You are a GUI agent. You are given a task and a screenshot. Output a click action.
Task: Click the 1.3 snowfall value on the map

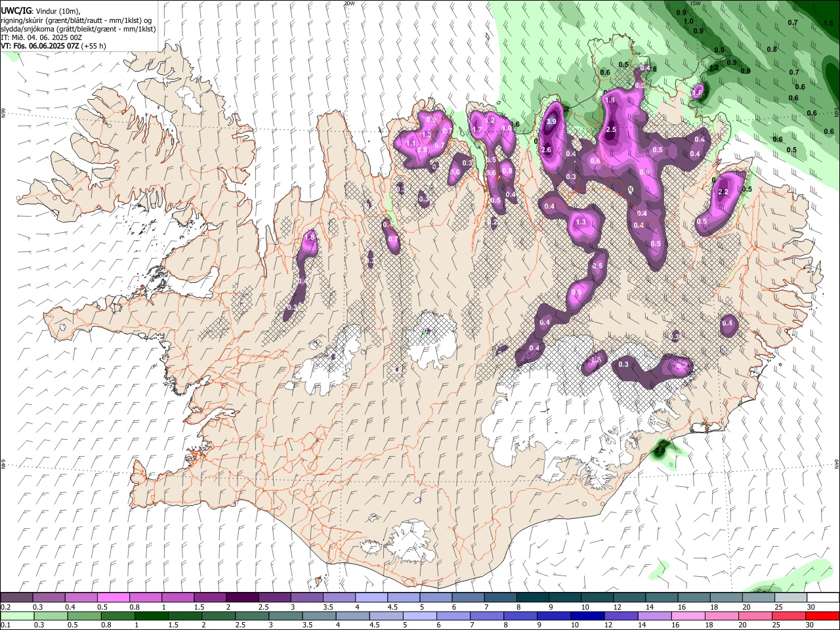[x=581, y=222]
